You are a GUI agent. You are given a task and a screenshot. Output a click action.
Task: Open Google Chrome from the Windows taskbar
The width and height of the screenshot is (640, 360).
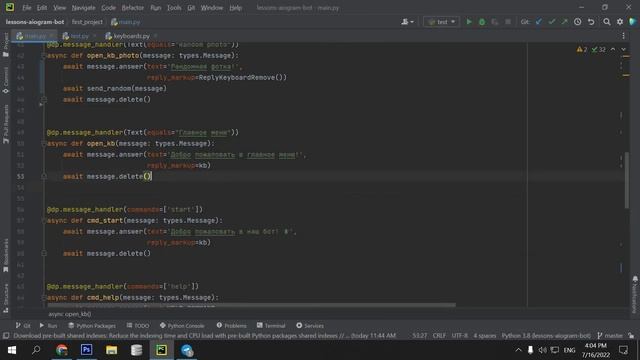pos(62,350)
